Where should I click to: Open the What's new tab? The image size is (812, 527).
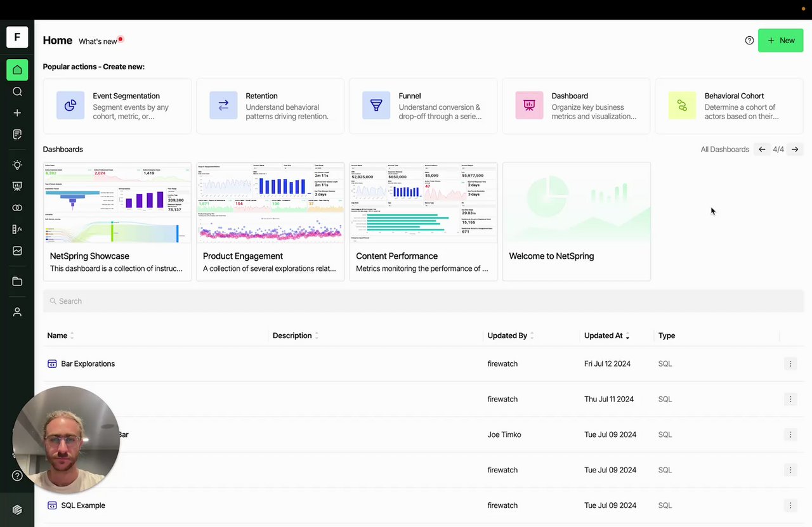pyautogui.click(x=98, y=41)
